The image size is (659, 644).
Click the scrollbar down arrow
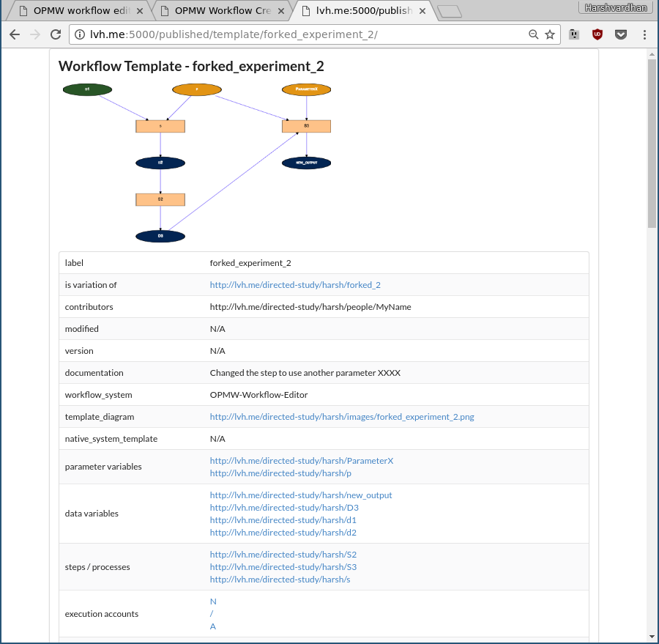(652, 637)
